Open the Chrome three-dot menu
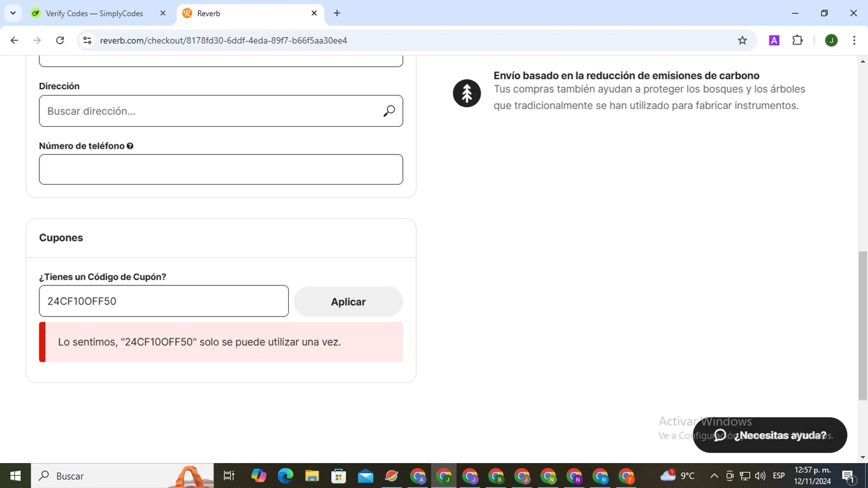 click(854, 41)
